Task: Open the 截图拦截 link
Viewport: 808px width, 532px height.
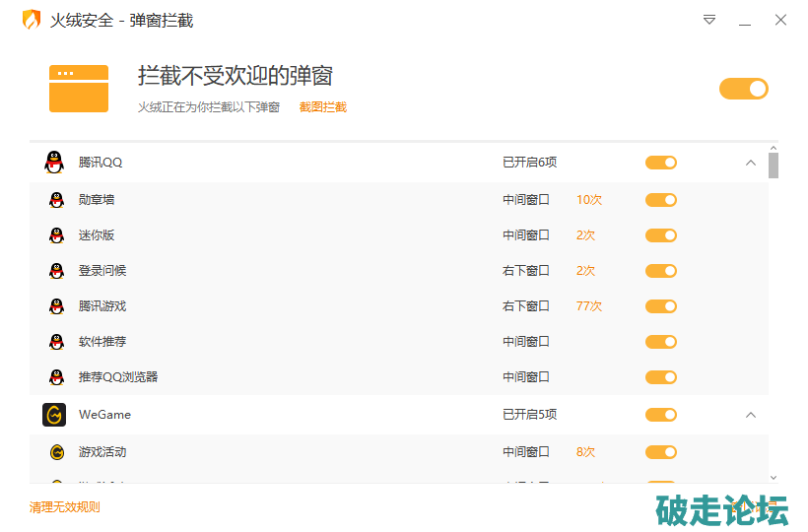Action: (x=323, y=107)
